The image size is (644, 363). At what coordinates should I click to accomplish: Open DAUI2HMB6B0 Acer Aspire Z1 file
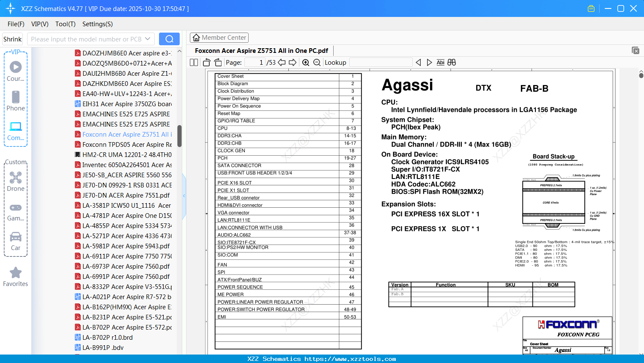(123, 74)
